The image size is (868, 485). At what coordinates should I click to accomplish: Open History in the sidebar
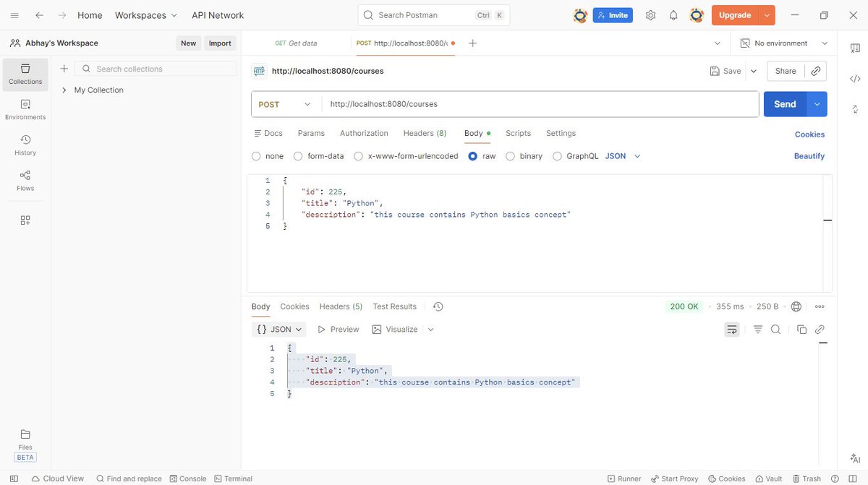(25, 145)
